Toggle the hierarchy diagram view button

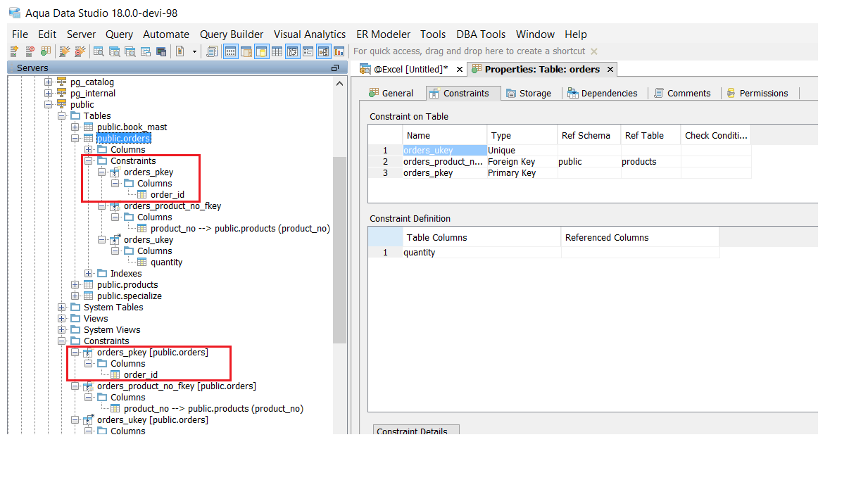click(x=324, y=51)
